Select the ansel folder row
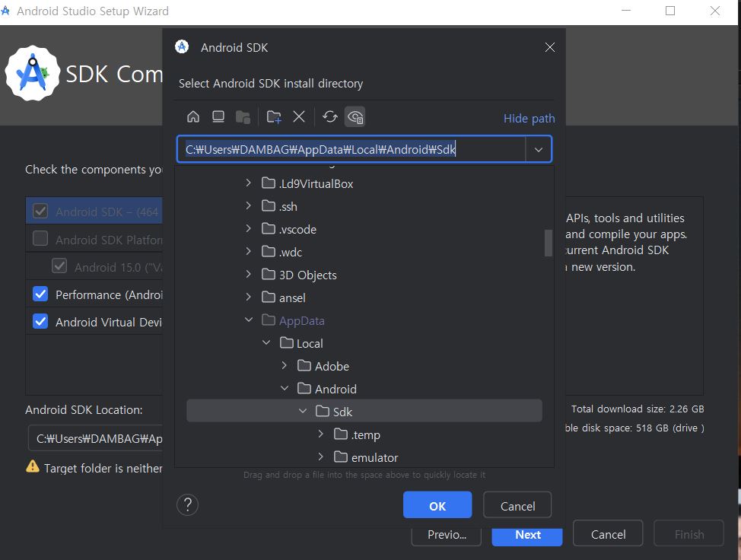 point(364,297)
